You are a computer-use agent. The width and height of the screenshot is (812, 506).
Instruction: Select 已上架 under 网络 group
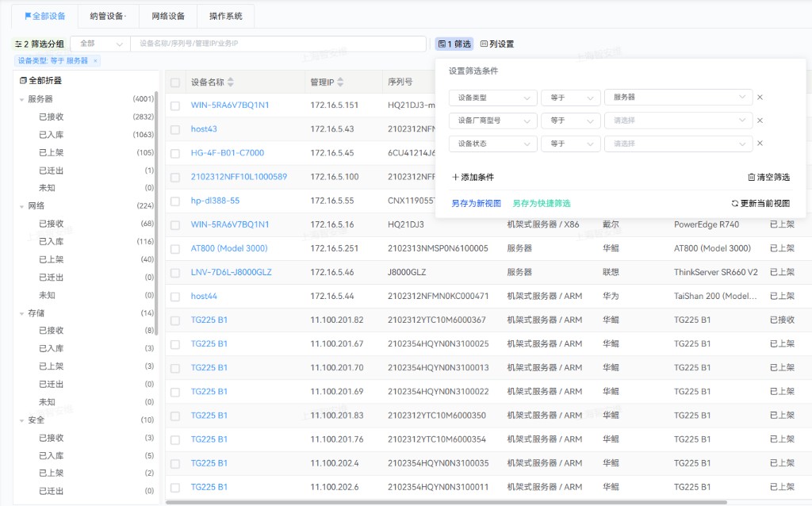pos(52,259)
